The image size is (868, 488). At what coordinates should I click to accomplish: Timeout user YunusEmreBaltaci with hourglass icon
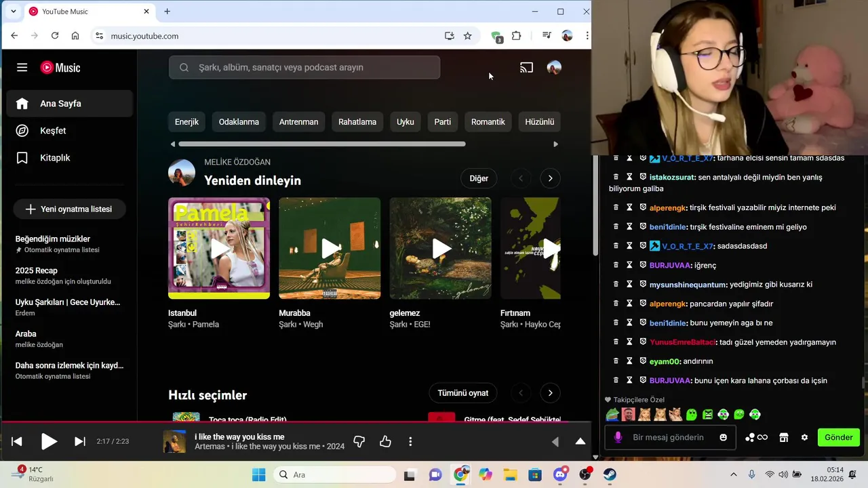629,342
